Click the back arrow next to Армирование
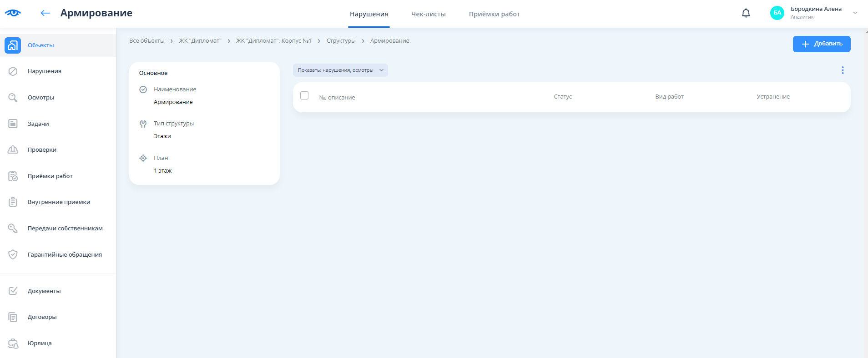This screenshot has height=358, width=868. click(45, 13)
